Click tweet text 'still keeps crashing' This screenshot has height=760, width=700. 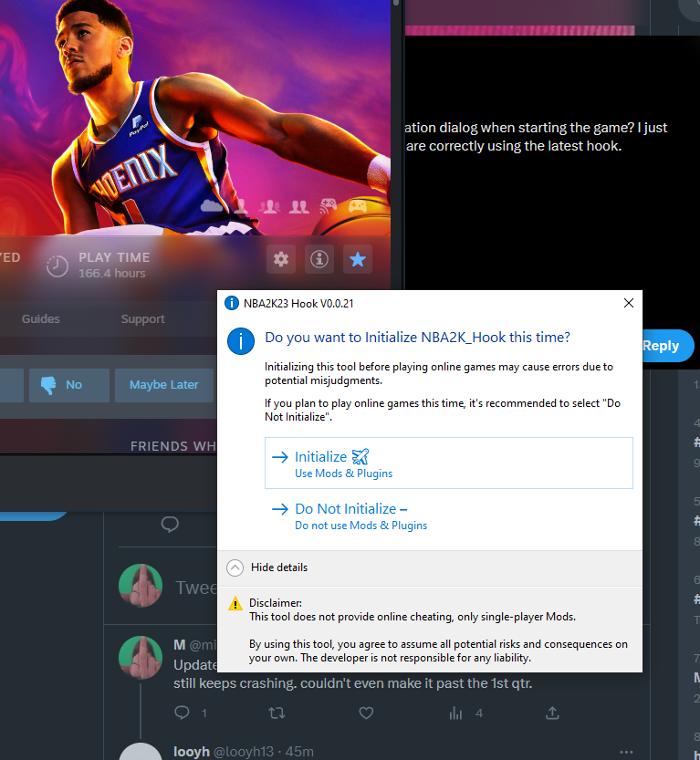pos(235,683)
